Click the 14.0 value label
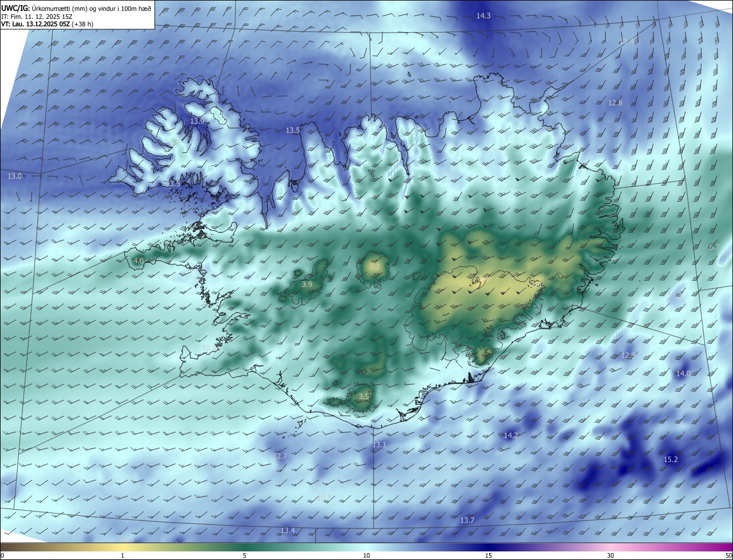The height and width of the screenshot is (560, 733). [x=683, y=374]
